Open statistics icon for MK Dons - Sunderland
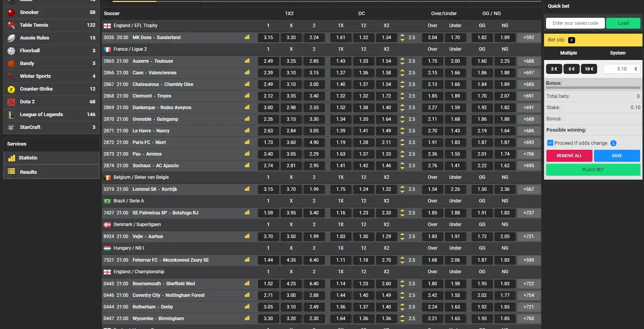The image size is (644, 329). click(247, 38)
